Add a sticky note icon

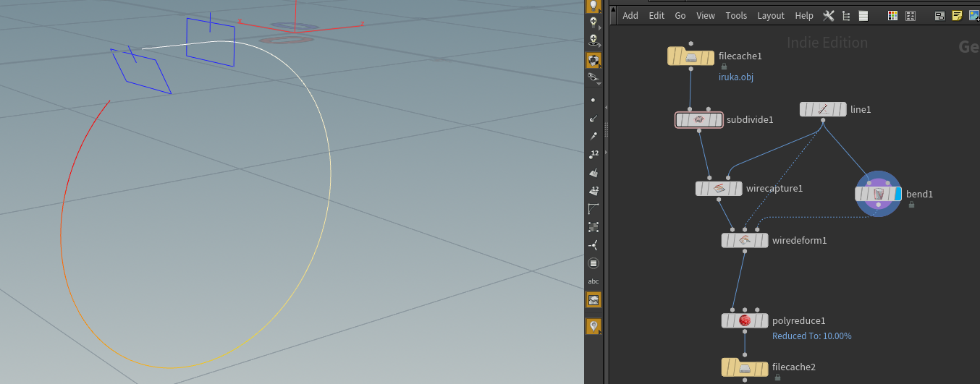coord(957,15)
